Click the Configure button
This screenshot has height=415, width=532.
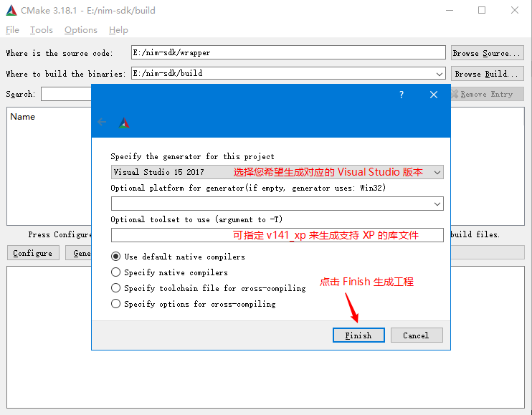coord(33,253)
